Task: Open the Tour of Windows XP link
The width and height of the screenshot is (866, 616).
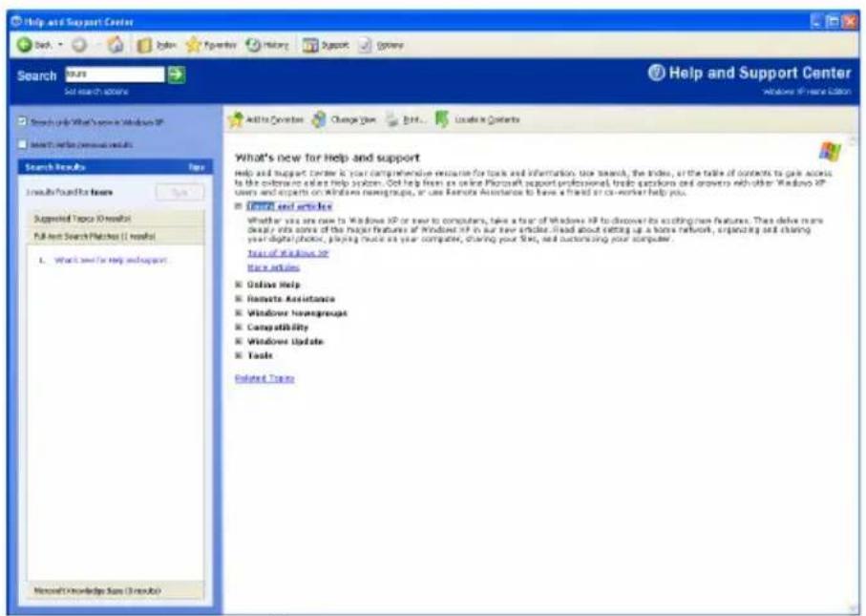Action: [x=287, y=253]
